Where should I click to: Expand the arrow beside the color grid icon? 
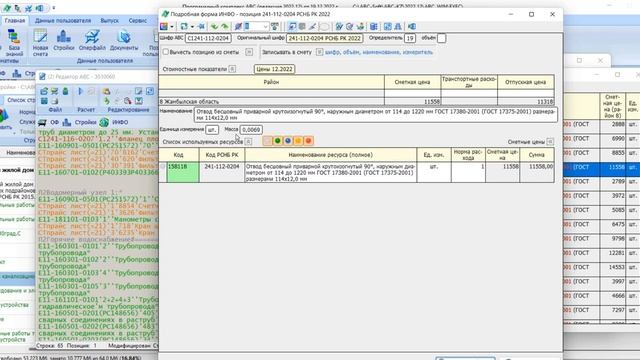click(172, 27)
